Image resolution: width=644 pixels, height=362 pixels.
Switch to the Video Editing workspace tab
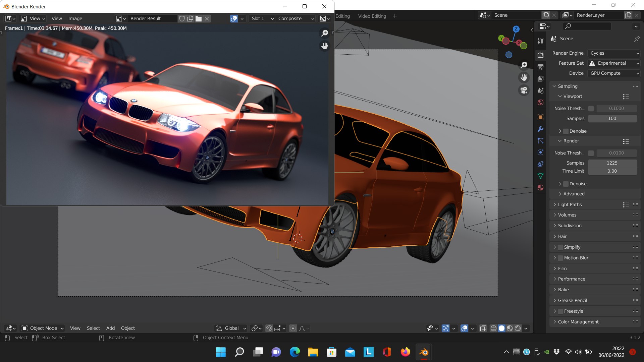click(x=372, y=16)
